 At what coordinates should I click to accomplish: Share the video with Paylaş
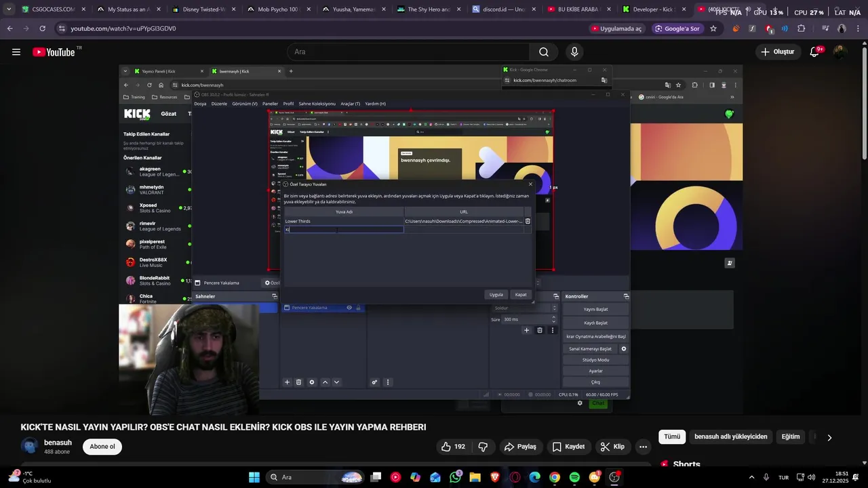click(520, 447)
